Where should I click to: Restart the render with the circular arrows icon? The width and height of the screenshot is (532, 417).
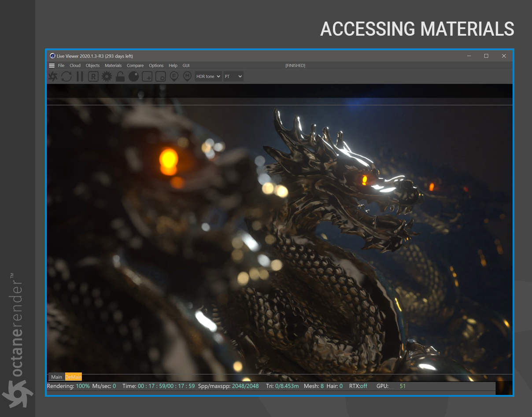pos(66,77)
